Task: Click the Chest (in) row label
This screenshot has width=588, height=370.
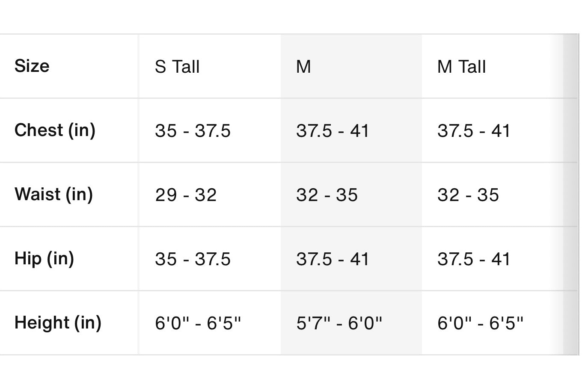Action: click(x=55, y=130)
